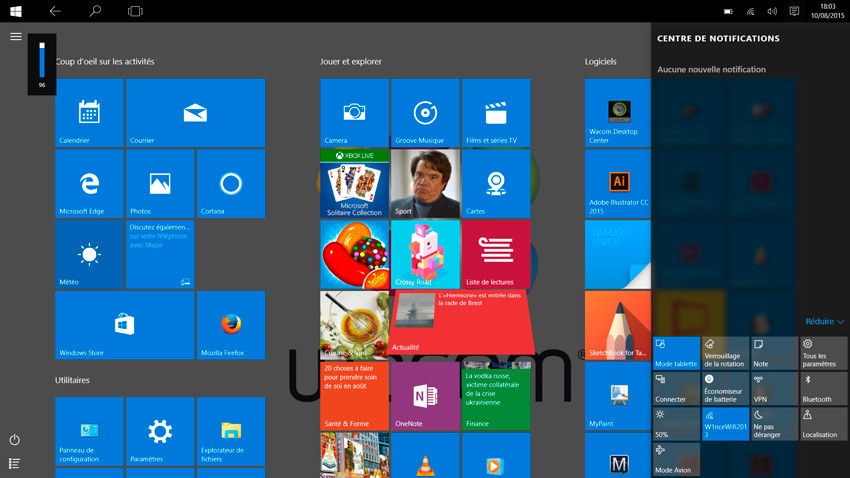Screen dimensions: 850x478
Task: Open the Camera tile
Action: click(x=355, y=113)
